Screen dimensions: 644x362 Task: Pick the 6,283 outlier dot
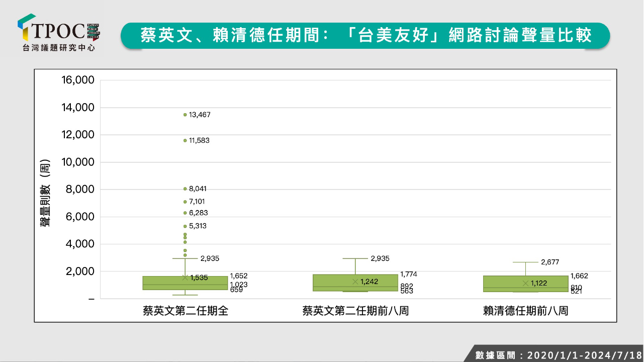point(185,213)
